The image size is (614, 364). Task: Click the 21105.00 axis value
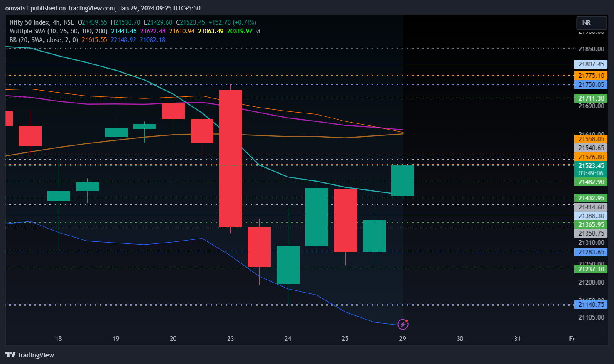point(591,317)
